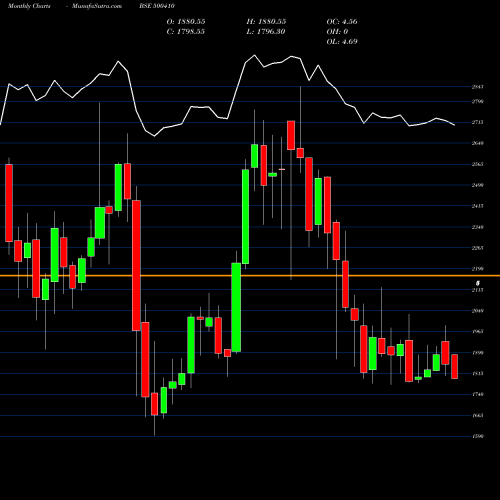Select the most recent red candlestick
Viewport: 500px width, 500px height.
[x=454, y=366]
